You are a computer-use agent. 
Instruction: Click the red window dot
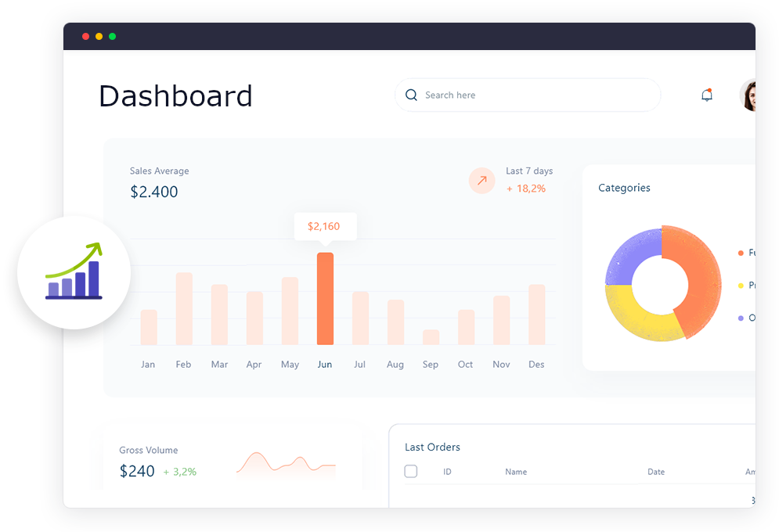click(86, 36)
